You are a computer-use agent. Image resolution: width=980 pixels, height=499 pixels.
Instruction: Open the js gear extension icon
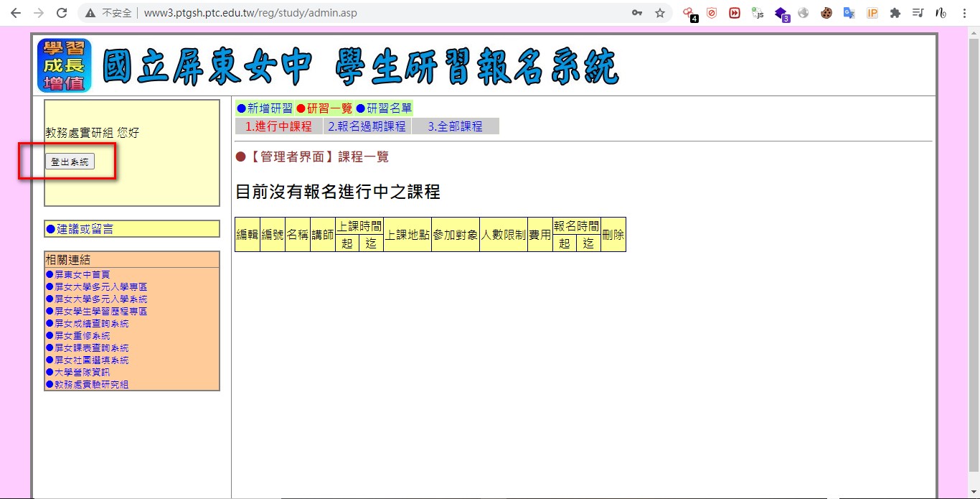(758, 13)
